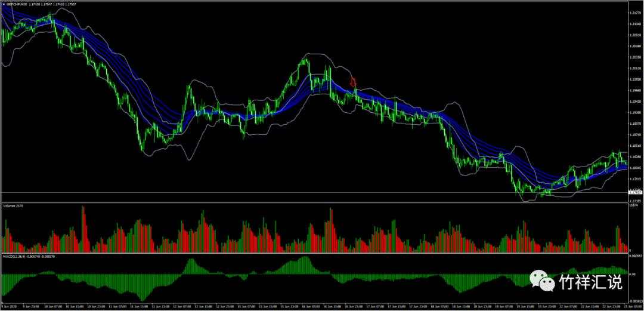Click the 9 Jun 23:00 time axis label
This screenshot has width=644, height=311.
point(30,306)
